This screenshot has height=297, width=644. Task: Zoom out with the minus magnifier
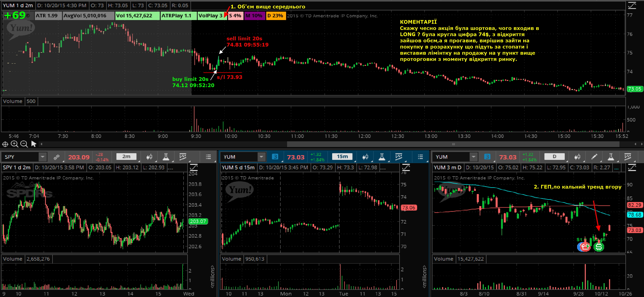pos(24,144)
